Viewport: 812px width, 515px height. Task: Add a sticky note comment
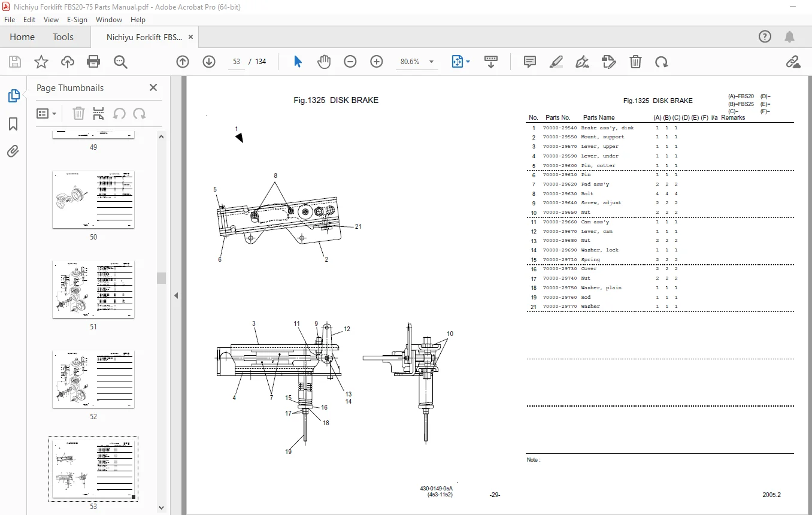pos(530,62)
